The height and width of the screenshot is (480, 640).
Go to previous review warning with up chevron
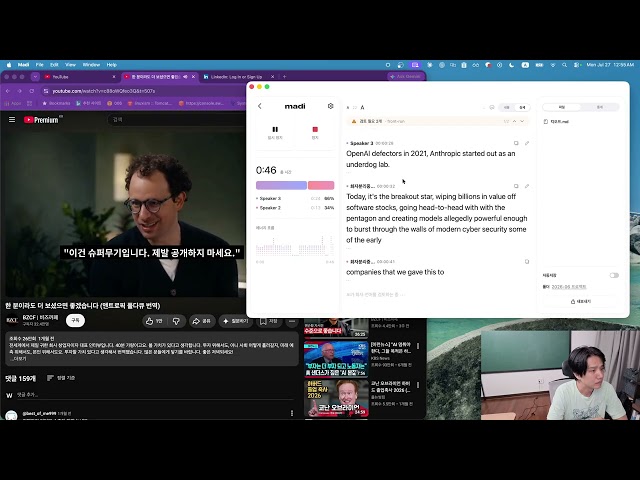click(514, 121)
